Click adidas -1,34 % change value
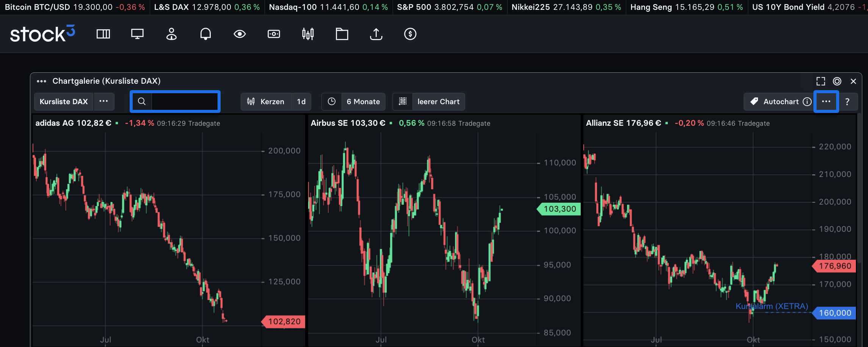 coord(139,123)
